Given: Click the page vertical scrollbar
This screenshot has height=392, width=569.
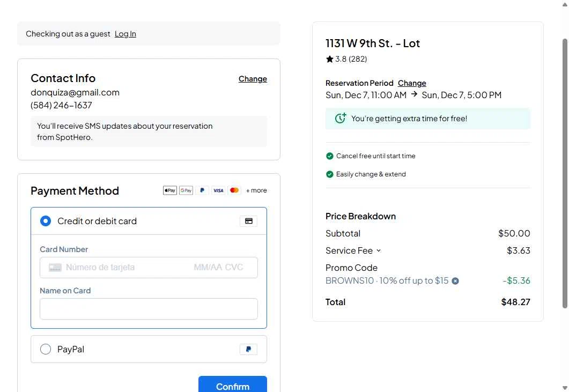Looking at the screenshot, I should (x=565, y=172).
